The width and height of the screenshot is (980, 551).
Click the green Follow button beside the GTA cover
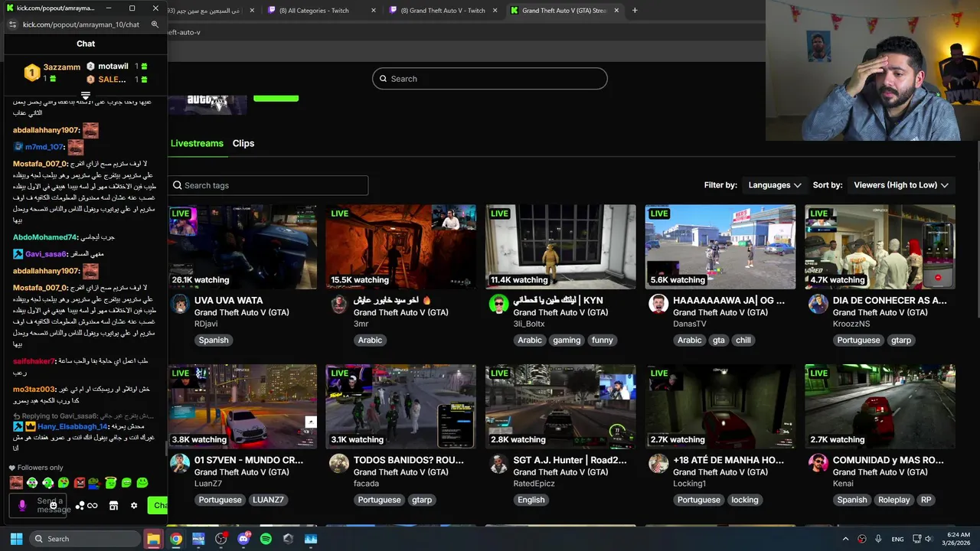click(x=276, y=97)
